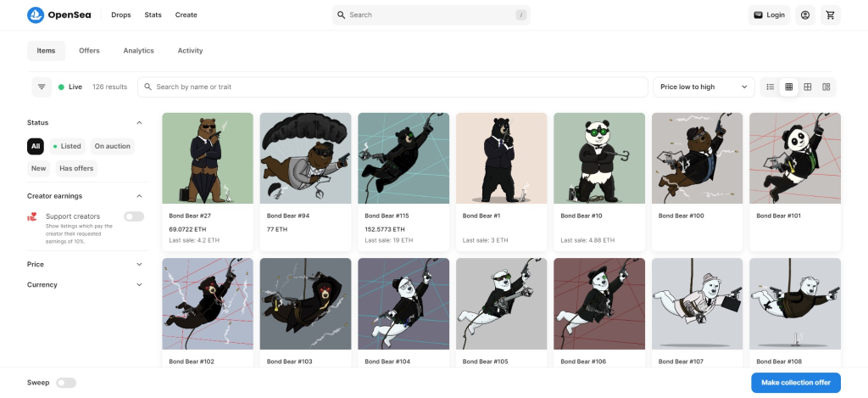Choose the mosaic layout view icon

[826, 87]
